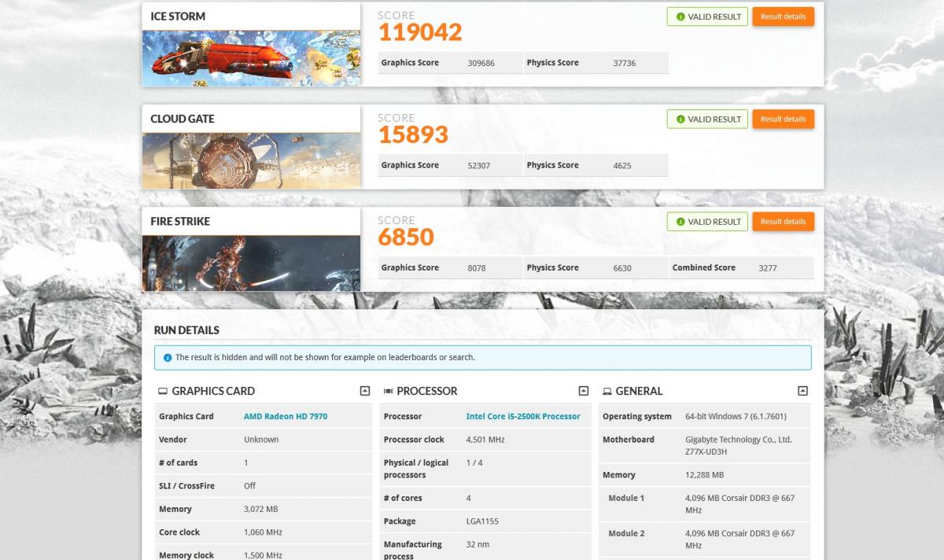The image size is (944, 560).
Task: Open Result details for Ice Storm
Action: [783, 17]
